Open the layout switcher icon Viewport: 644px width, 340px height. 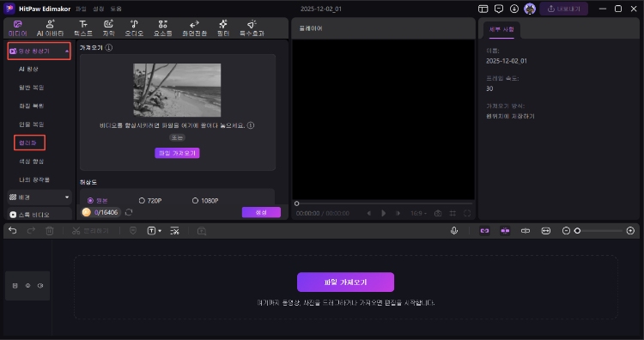point(483,9)
